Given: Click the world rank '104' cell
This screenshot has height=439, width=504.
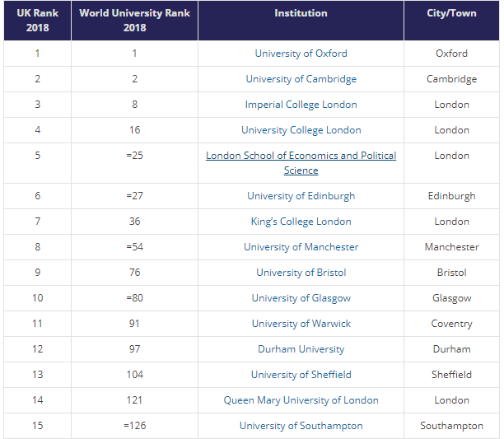Looking at the screenshot, I should click(x=135, y=375).
